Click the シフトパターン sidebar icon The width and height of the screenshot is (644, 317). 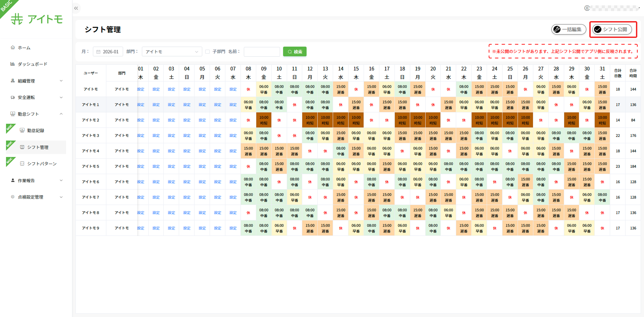pos(22,164)
